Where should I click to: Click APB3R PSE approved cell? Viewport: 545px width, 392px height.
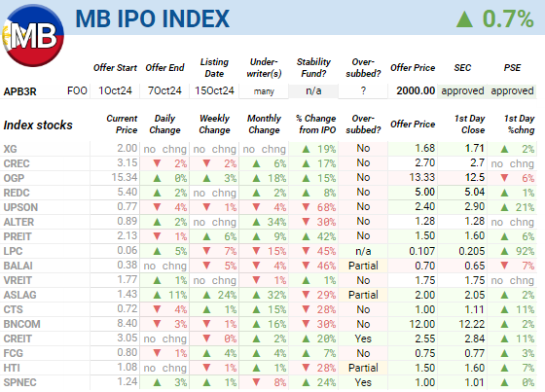(x=512, y=91)
